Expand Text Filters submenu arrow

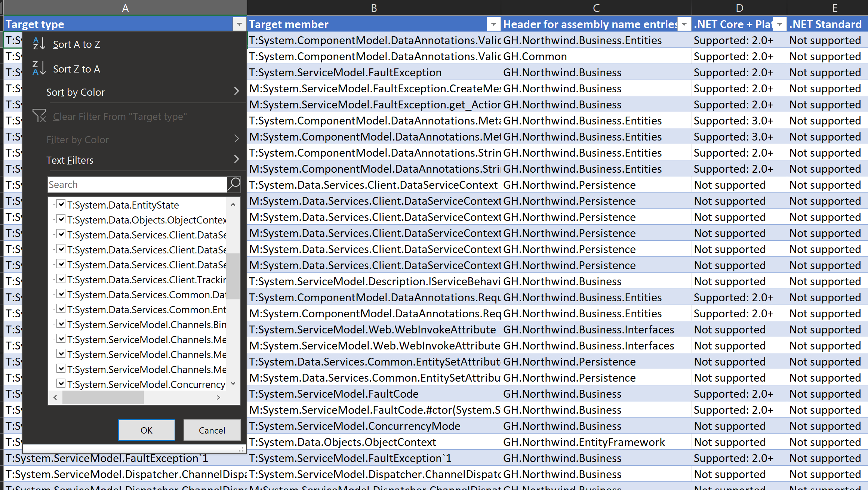pyautogui.click(x=236, y=159)
